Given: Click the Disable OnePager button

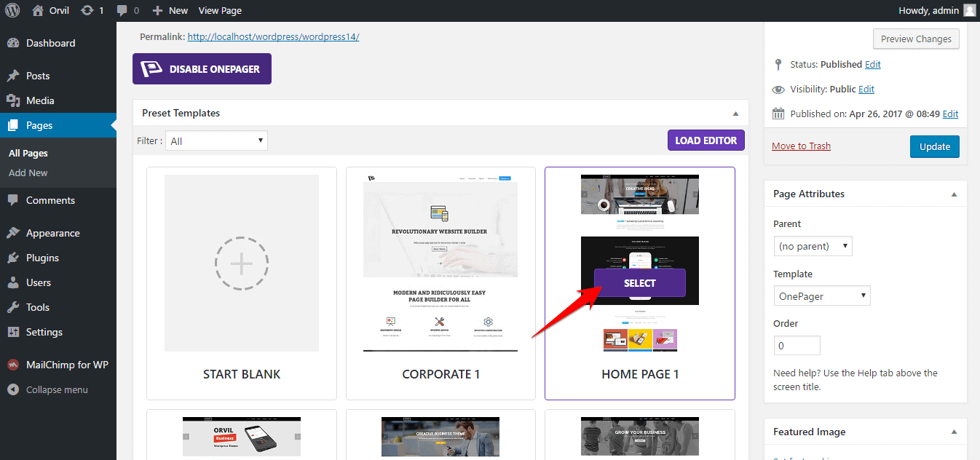Looking at the screenshot, I should coord(202,69).
